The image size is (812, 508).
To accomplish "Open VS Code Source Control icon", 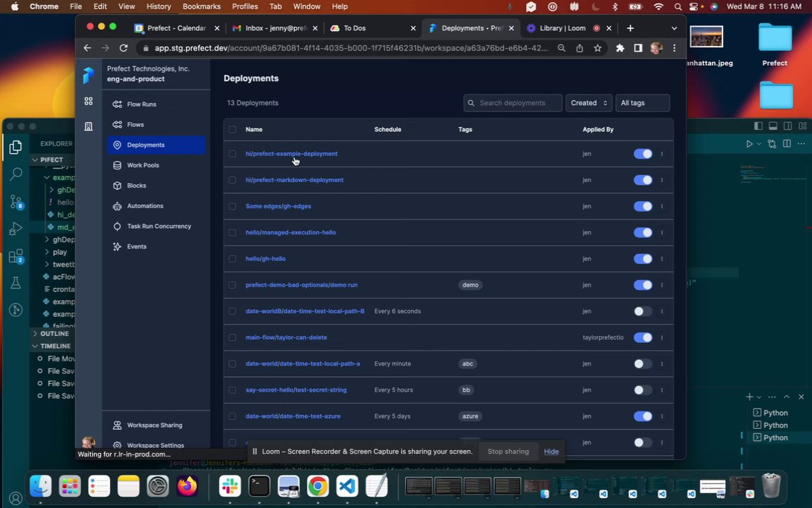I will (16, 201).
